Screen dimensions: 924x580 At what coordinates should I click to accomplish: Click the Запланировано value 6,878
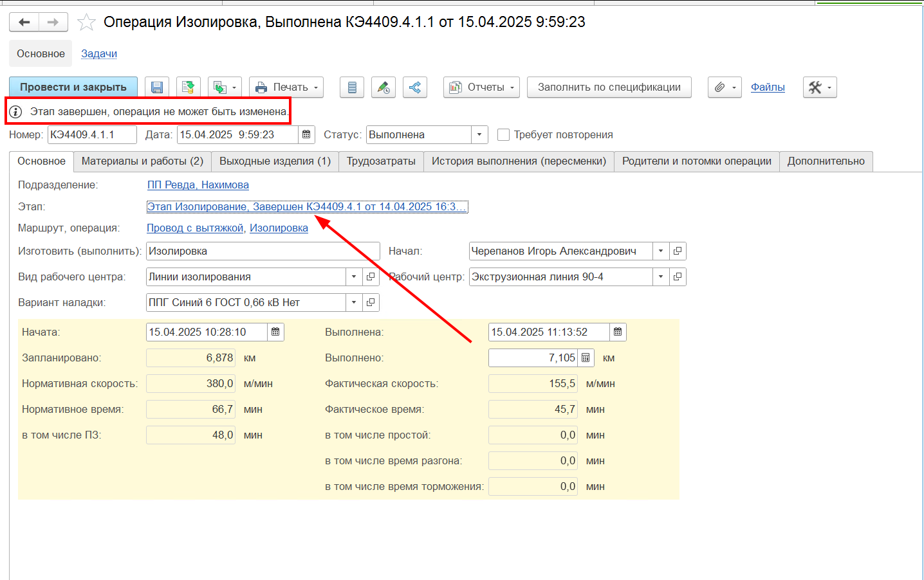(x=190, y=358)
